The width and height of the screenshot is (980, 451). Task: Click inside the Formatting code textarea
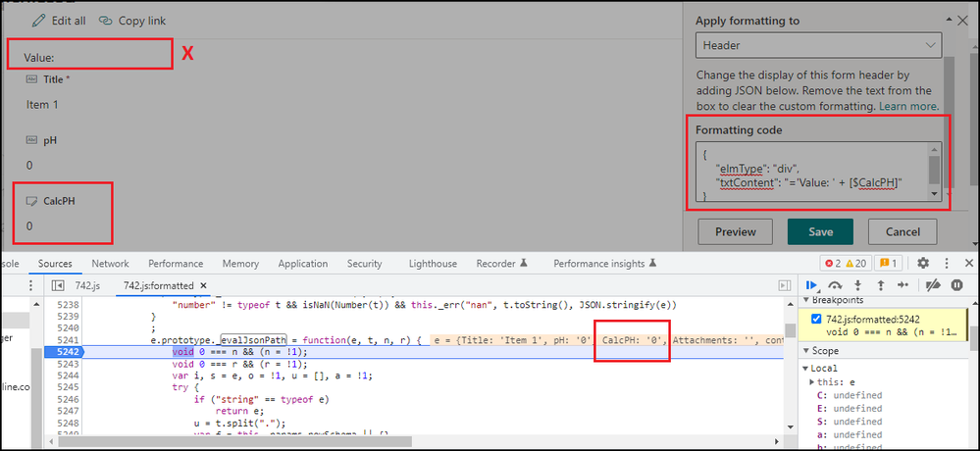(811, 173)
